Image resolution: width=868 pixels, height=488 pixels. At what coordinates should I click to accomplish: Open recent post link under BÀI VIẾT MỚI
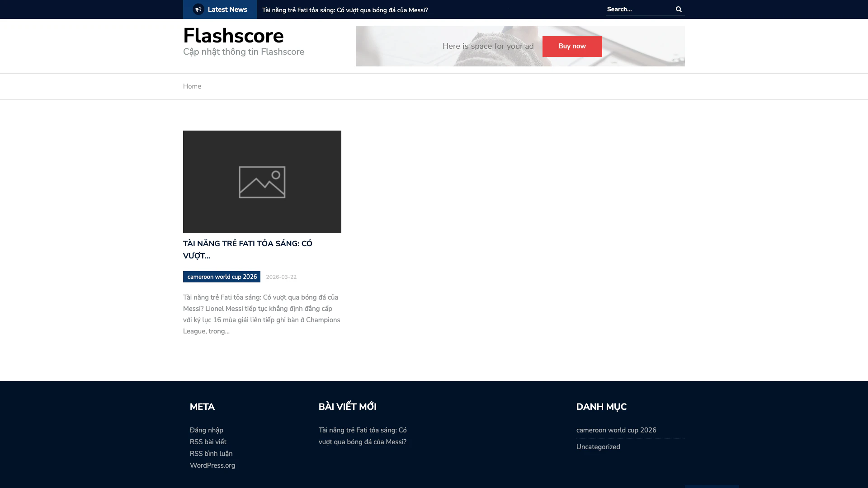(363, 436)
